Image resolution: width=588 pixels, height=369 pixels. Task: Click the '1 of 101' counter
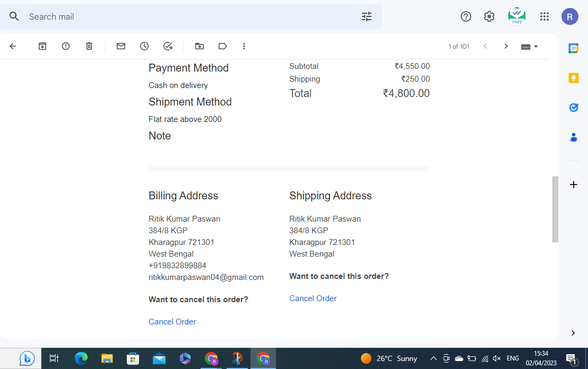(x=459, y=47)
